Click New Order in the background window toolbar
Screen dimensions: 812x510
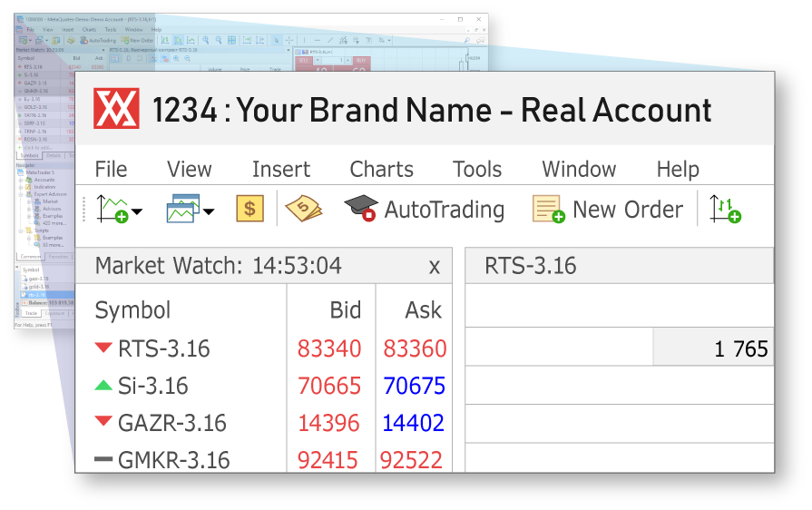click(x=137, y=41)
